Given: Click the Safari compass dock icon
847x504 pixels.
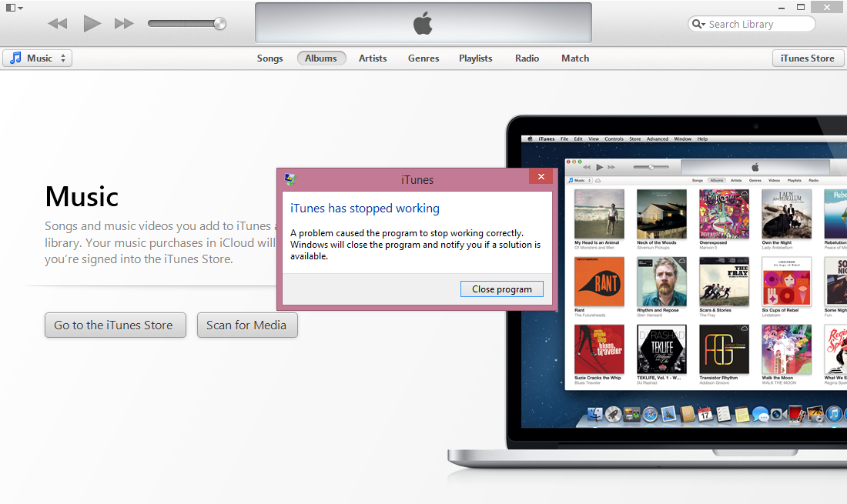Looking at the screenshot, I should coord(650,415).
